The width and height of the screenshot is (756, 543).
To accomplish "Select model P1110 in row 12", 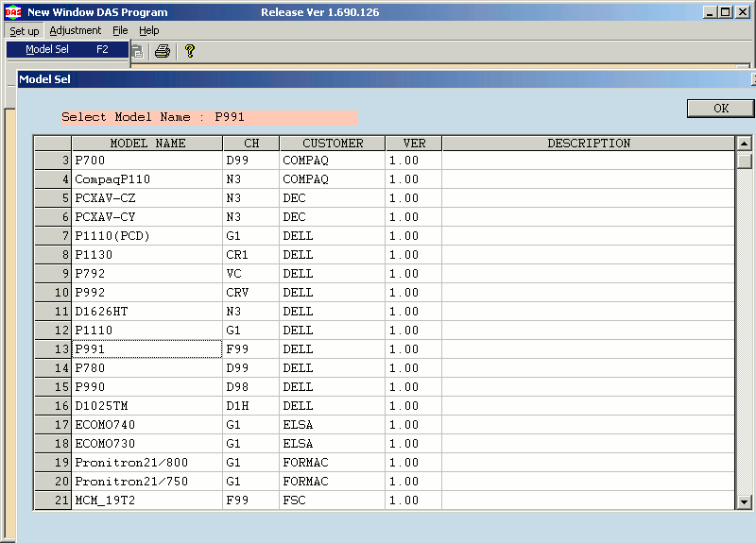I will (147, 330).
